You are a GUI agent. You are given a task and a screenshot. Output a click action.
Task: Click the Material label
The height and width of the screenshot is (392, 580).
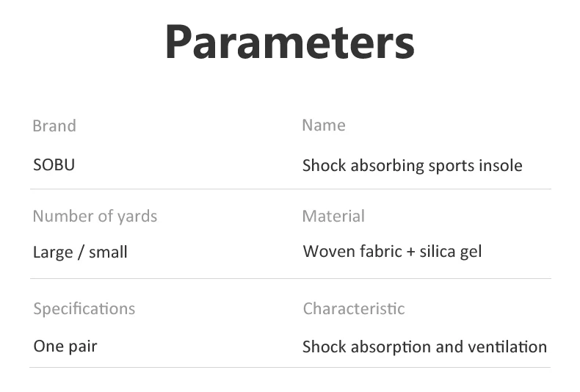(333, 216)
